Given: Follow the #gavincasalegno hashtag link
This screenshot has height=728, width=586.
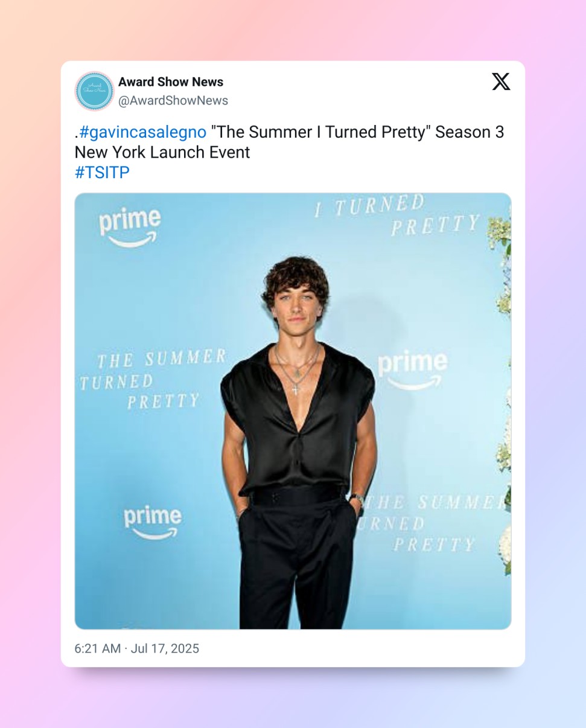Looking at the screenshot, I should [x=142, y=132].
